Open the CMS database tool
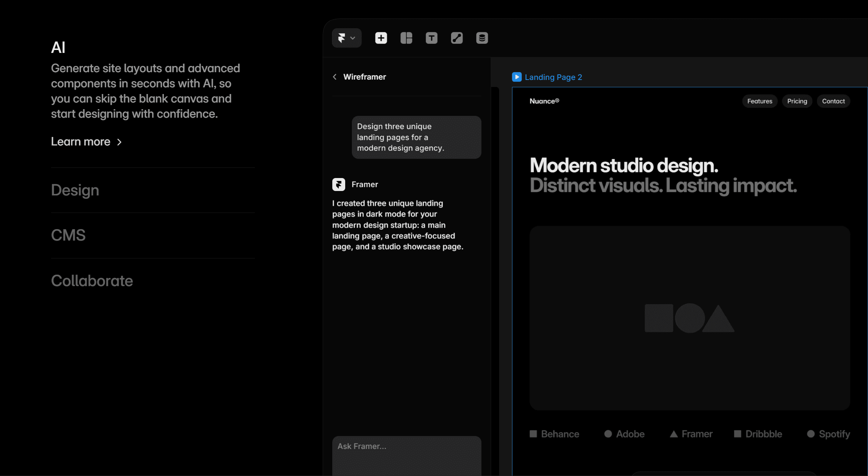The width and height of the screenshot is (868, 476). (x=481, y=38)
